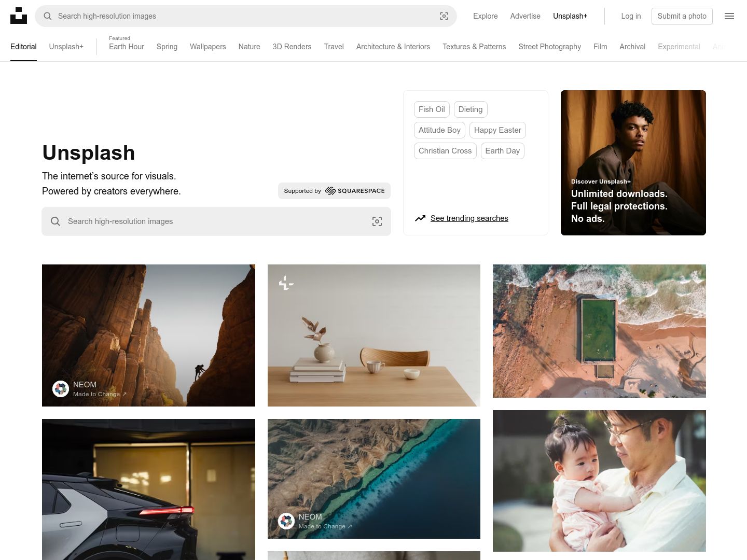Click Supported by Squarespace badge
The height and width of the screenshot is (560, 747).
tap(334, 191)
